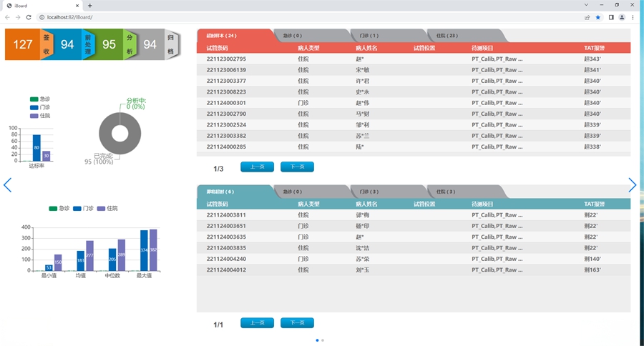The width and height of the screenshot is (644, 346).
Task: Bookmark this page with the star icon
Action: point(598,17)
